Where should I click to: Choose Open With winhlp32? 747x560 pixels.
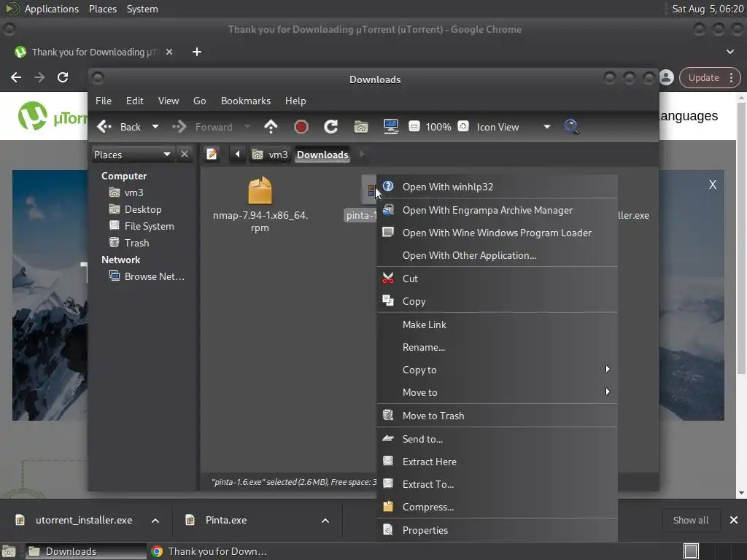coord(497,187)
